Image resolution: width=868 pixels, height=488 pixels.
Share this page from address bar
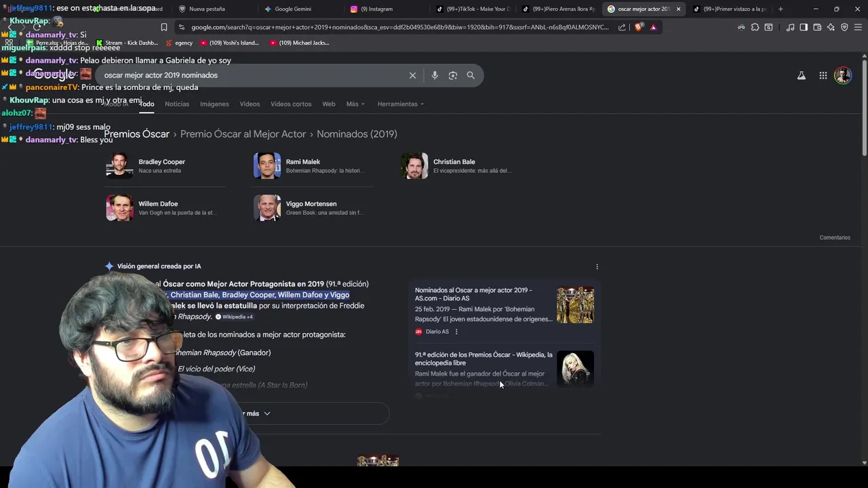pos(622,27)
